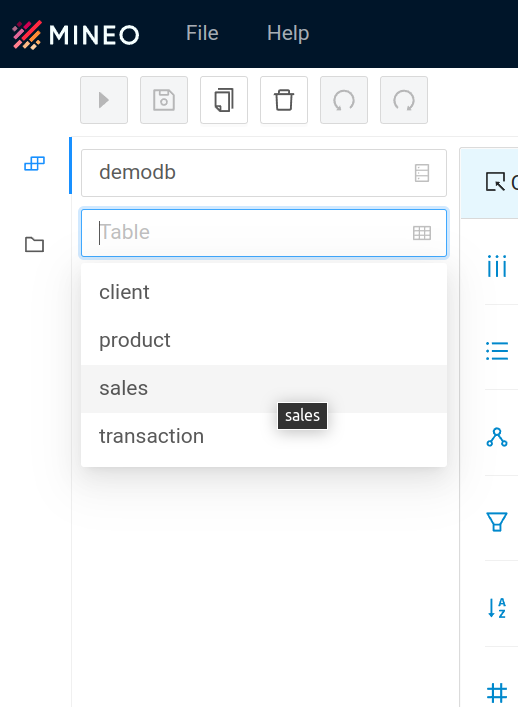Open the folder sidebar icon
518x707 pixels.
click(34, 244)
